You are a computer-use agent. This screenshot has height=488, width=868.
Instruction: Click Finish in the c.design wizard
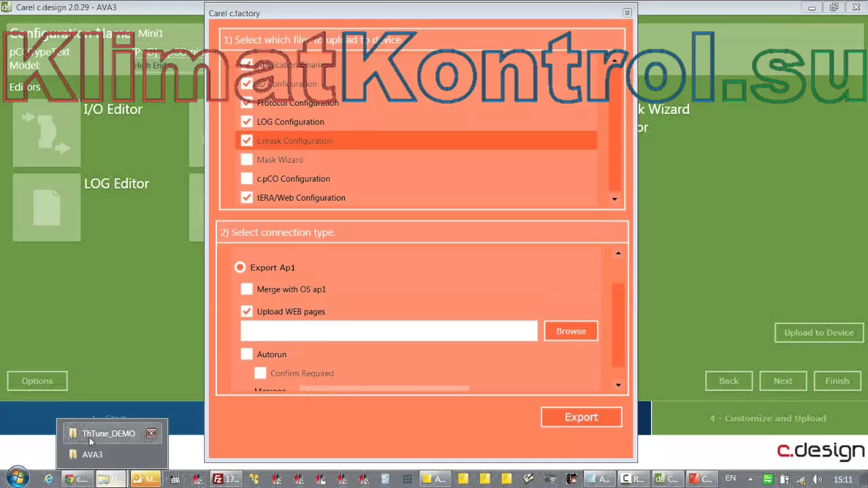point(837,381)
